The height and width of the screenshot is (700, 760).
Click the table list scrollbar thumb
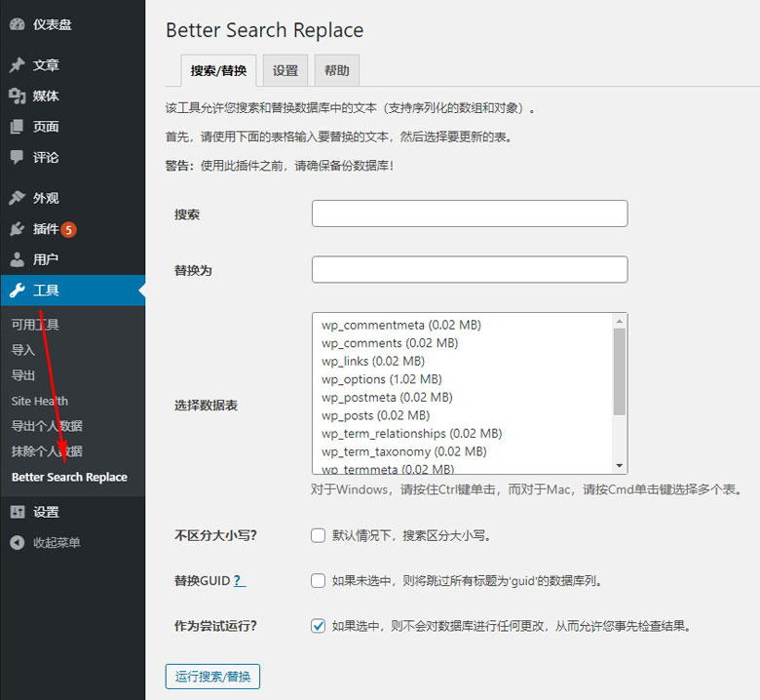tap(620, 371)
